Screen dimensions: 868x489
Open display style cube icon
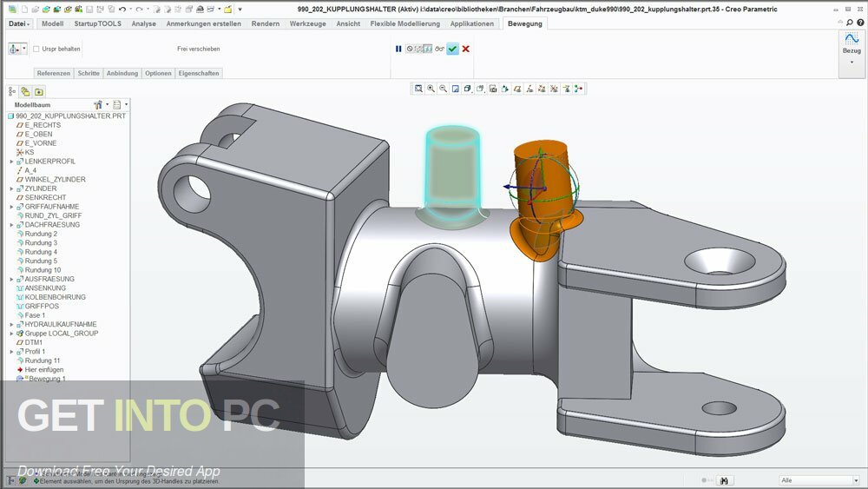[468, 89]
